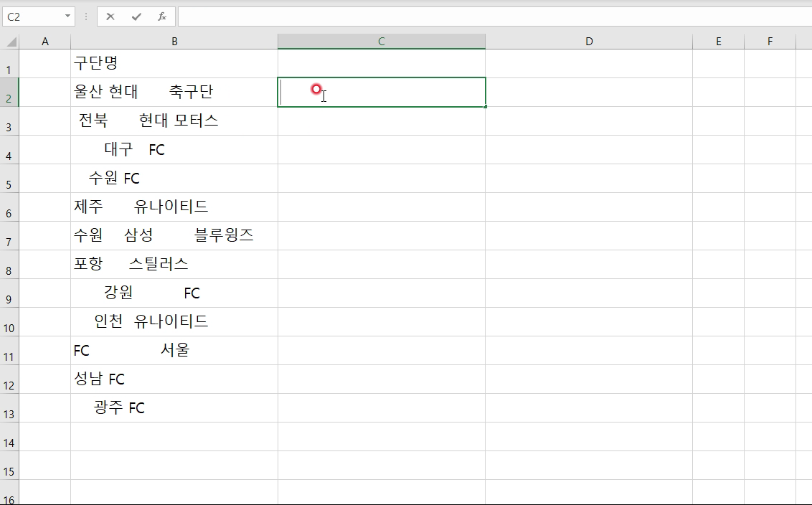This screenshot has height=505, width=812.
Task: Select the cell 수원 삼성 블루윙즈
Action: click(x=174, y=236)
